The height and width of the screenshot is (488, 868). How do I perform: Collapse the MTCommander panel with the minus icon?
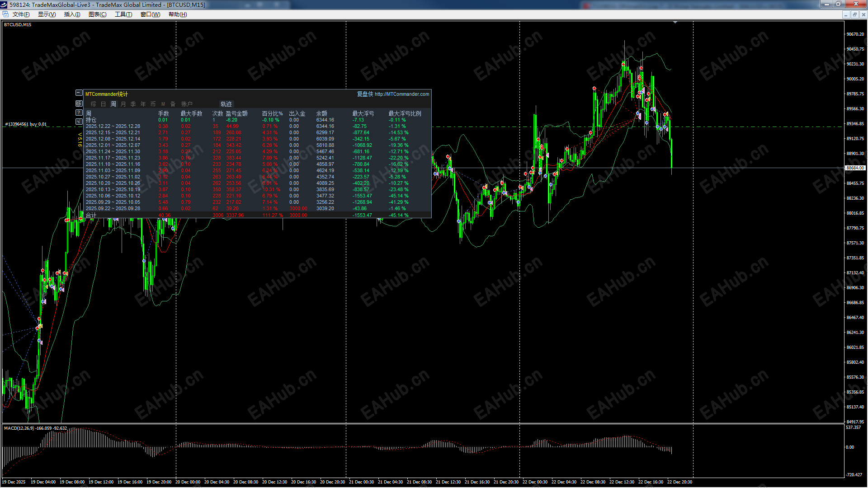click(x=79, y=93)
